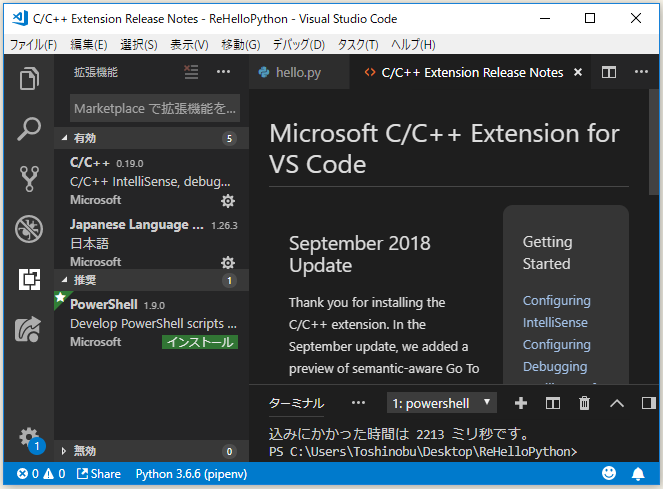Screen dimensions: 663x489
Task: Kill terminal with trash icon
Action: 584,403
